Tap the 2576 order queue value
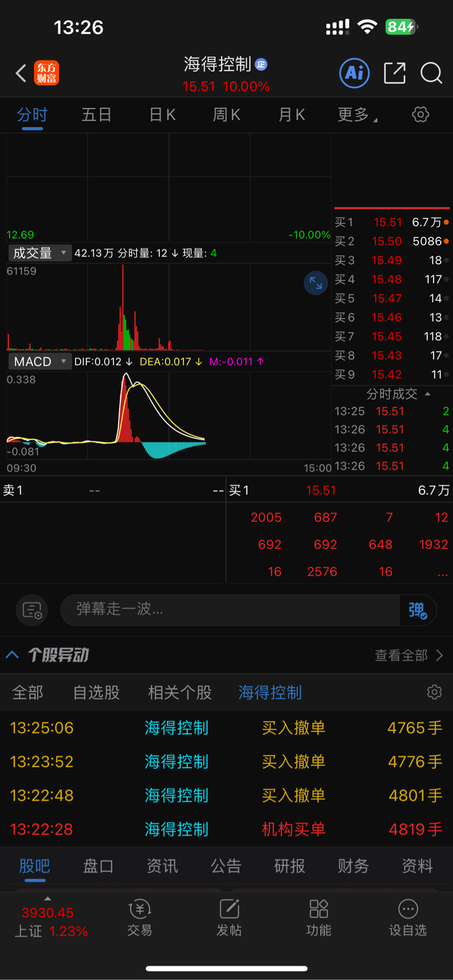Image resolution: width=453 pixels, height=980 pixels. click(x=322, y=572)
